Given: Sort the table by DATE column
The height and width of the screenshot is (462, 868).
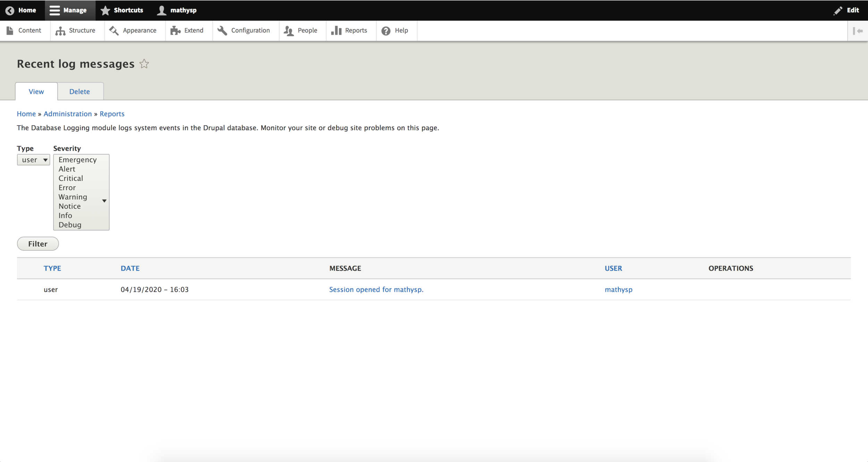Looking at the screenshot, I should tap(130, 268).
